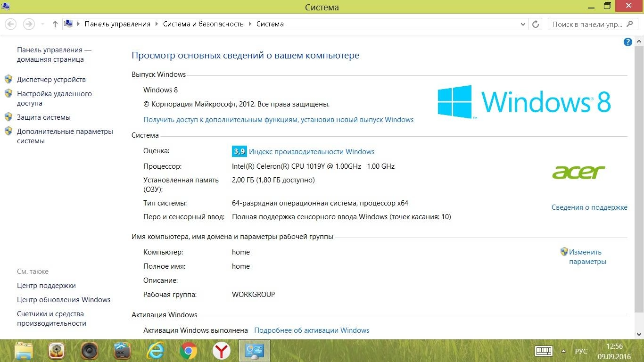Screen dimensions: 644x362
Task: Click 'Изменить параметры' link
Action: click(587, 257)
